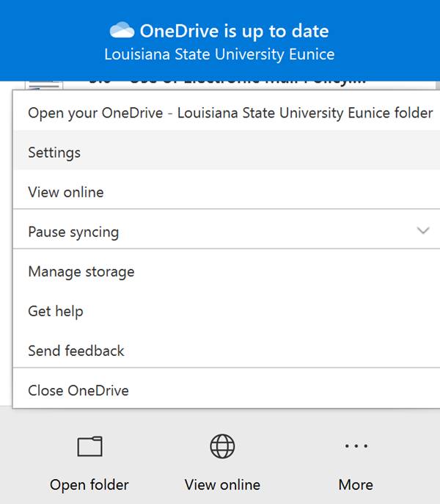Click the 'Open folder' label at bottom
This screenshot has width=440, height=504.
[89, 485]
